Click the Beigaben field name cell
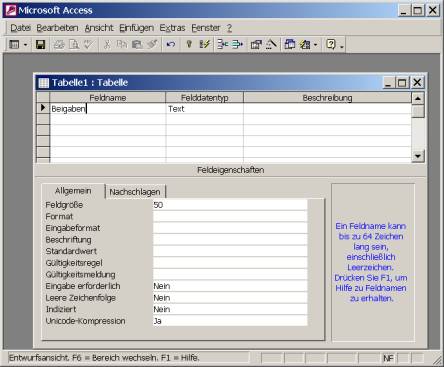This screenshot has height=367, width=444. (108, 109)
